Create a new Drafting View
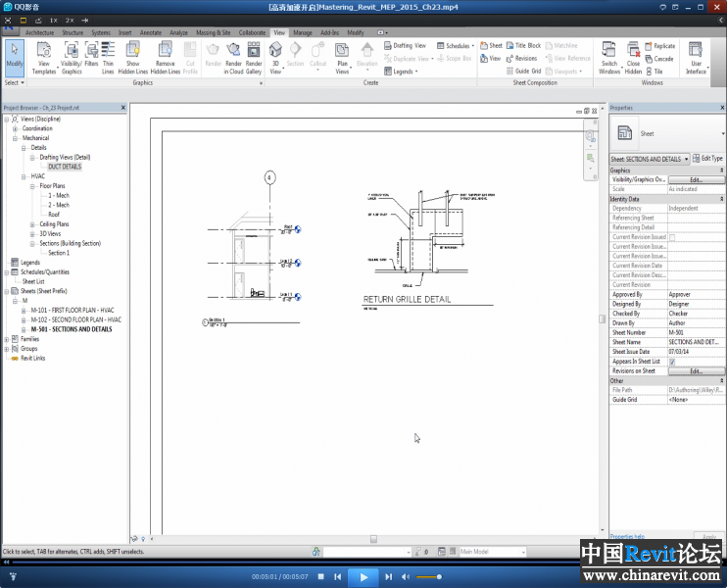The image size is (727, 588). 405,45
